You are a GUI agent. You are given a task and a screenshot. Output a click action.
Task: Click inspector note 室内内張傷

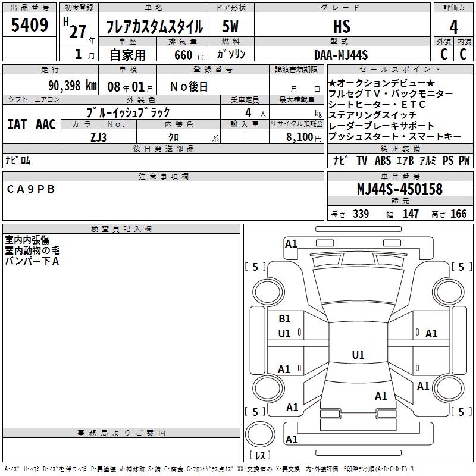click(x=27, y=240)
